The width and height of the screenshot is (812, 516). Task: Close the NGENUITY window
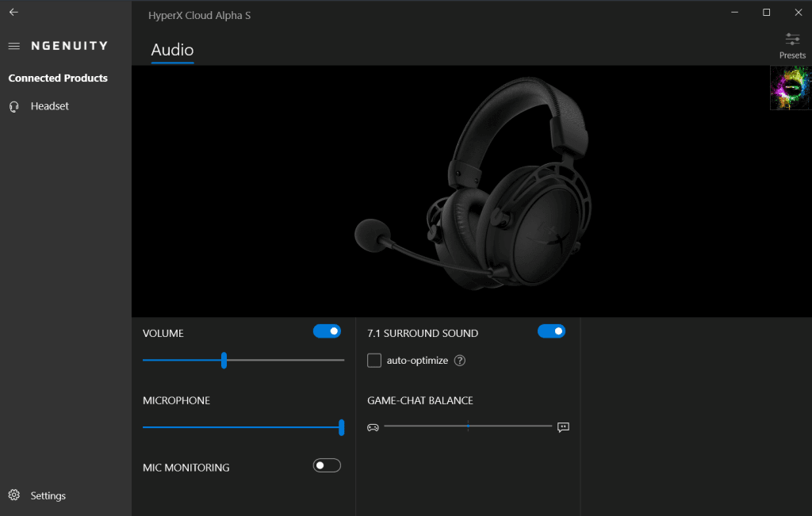pos(798,13)
